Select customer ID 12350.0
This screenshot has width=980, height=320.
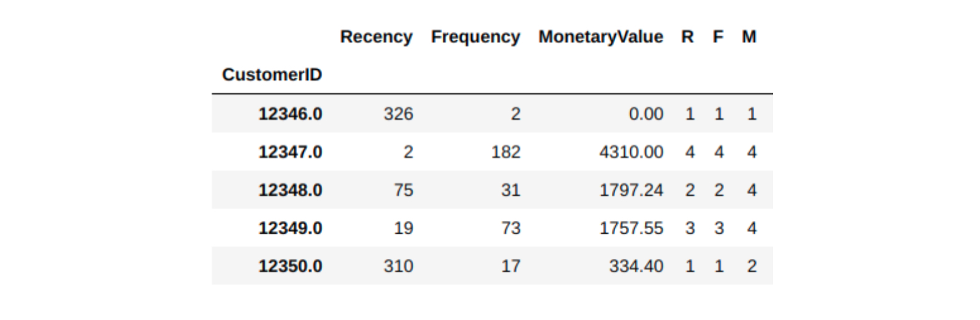click(290, 266)
